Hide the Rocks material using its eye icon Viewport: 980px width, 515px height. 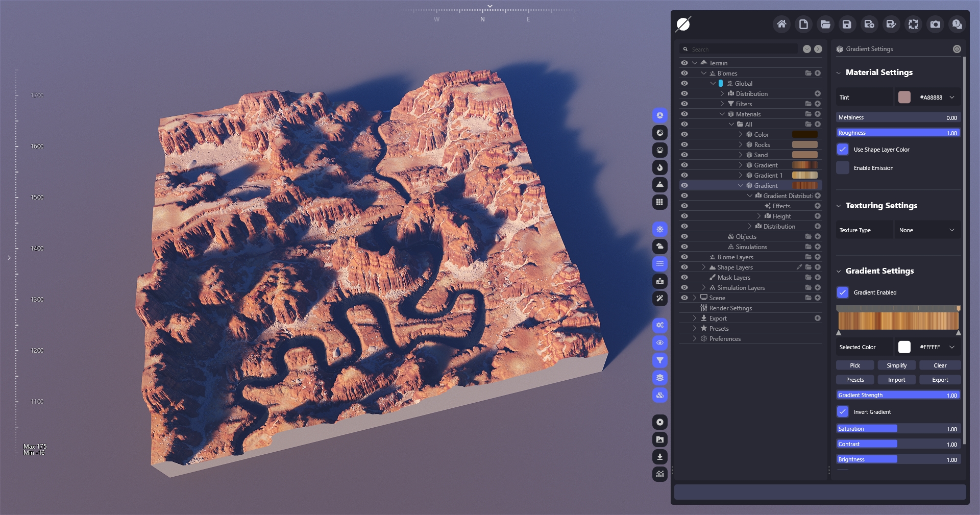[x=684, y=145]
